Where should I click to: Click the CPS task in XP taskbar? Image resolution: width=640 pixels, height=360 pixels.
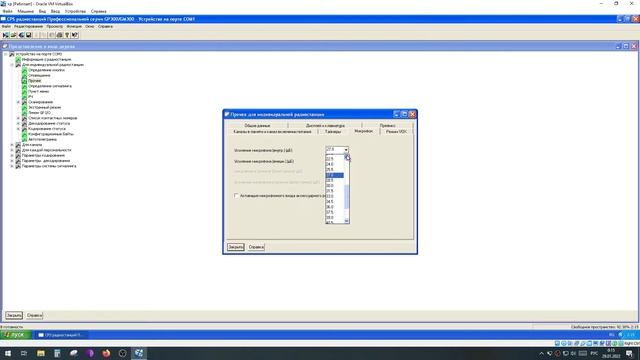61,335
